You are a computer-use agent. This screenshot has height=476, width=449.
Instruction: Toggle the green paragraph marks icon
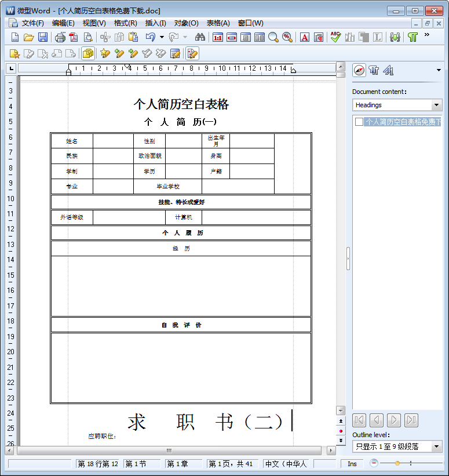click(413, 38)
